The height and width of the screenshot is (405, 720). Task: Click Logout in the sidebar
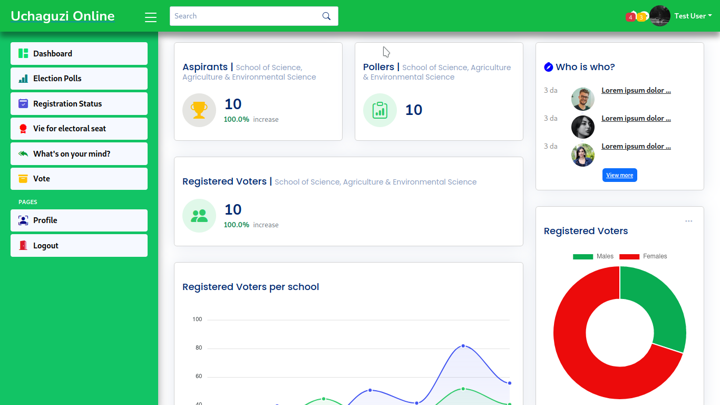click(x=79, y=245)
